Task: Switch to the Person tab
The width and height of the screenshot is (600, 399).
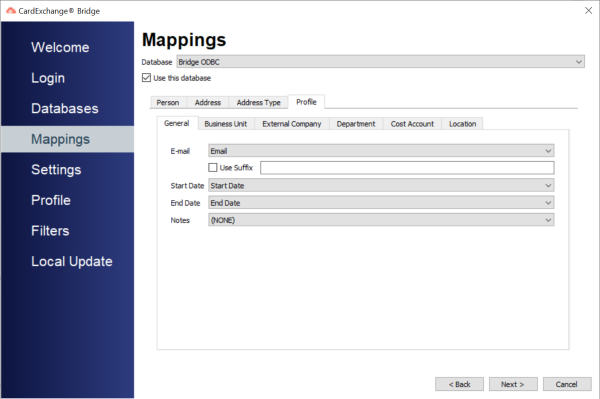Action: pyautogui.click(x=168, y=103)
